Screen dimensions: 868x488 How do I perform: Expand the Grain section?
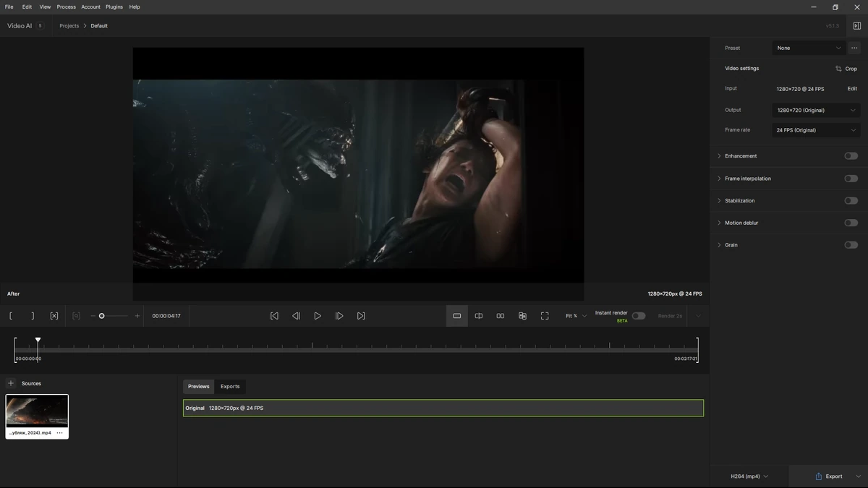point(719,245)
